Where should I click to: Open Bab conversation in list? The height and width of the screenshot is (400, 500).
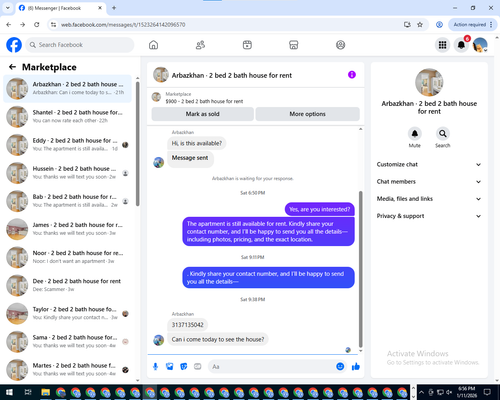tap(67, 201)
